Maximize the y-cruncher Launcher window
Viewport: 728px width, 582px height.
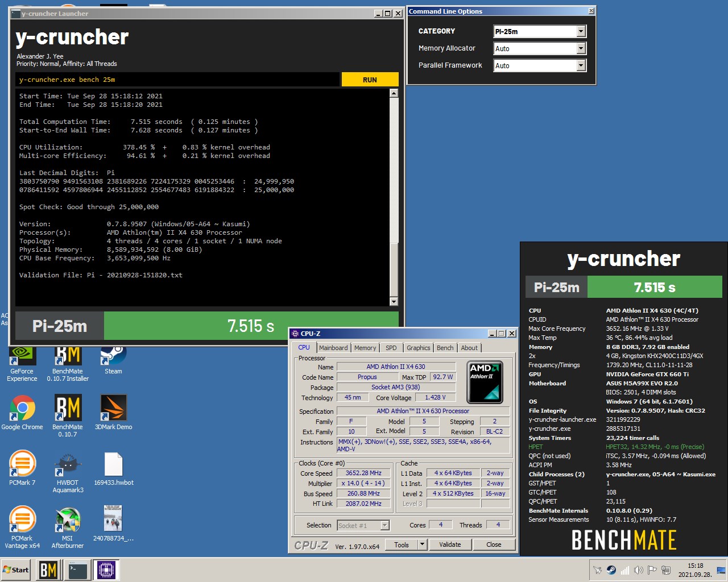click(388, 13)
